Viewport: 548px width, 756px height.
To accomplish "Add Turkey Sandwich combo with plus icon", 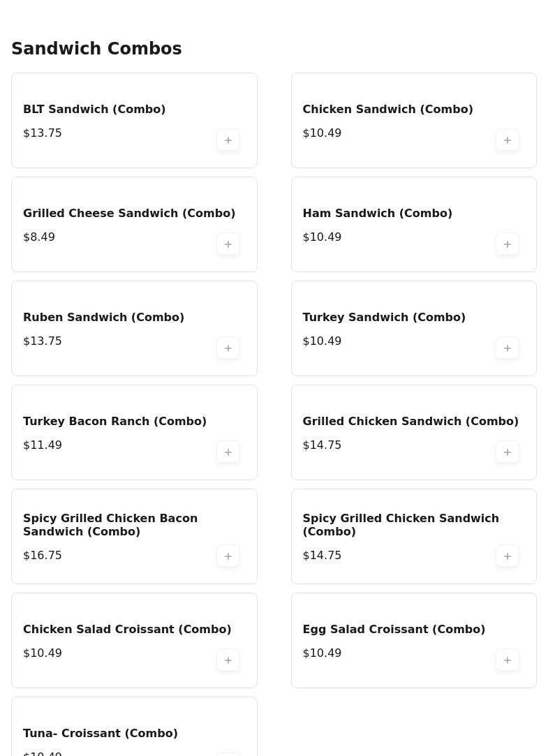I will coord(507,348).
